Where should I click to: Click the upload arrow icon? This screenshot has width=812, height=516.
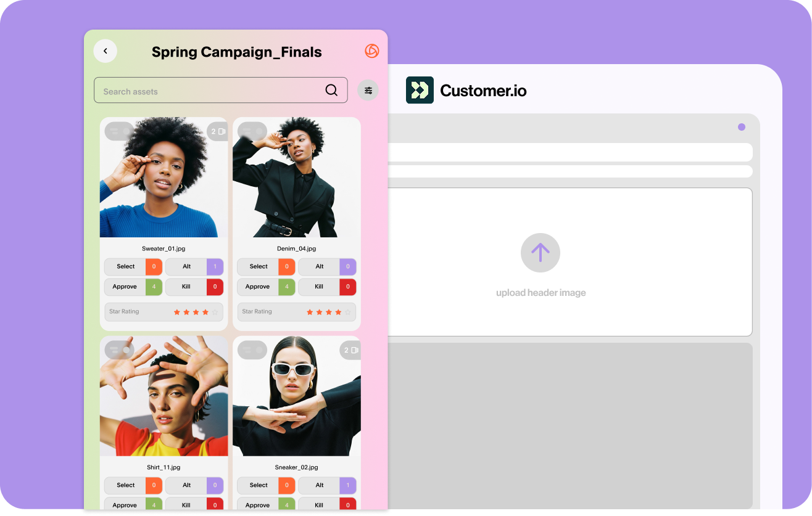(x=540, y=253)
